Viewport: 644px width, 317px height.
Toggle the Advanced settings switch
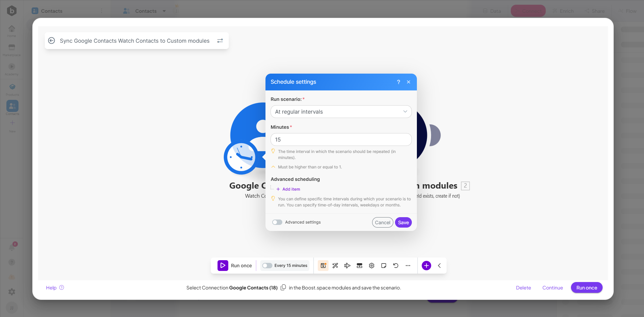pyautogui.click(x=277, y=222)
